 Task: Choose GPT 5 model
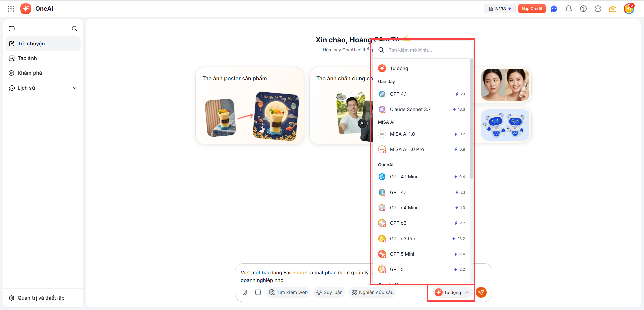(422, 269)
